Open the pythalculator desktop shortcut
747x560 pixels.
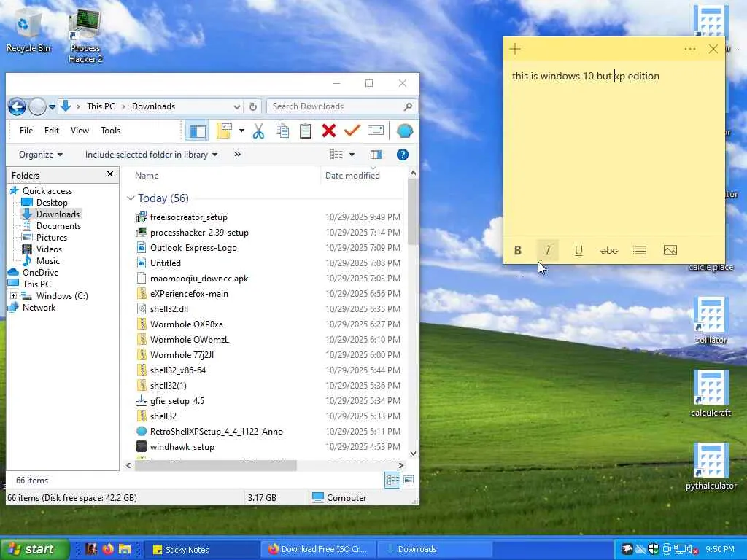(711, 467)
